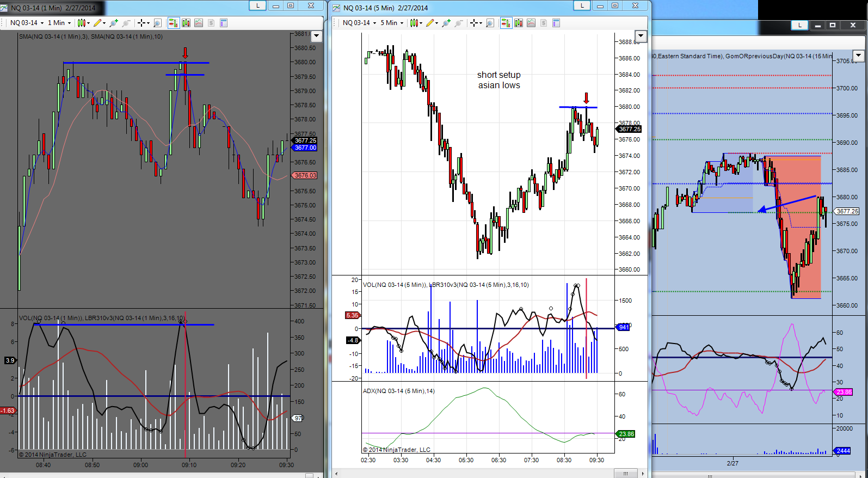
Task: Expand cross hair arrow in 1 Min toolbar
Action: [148, 23]
